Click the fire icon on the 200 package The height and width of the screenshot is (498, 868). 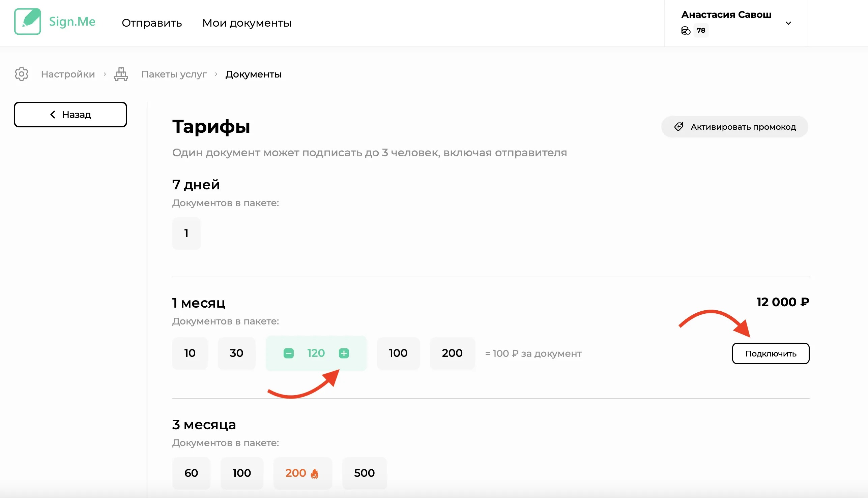tap(314, 474)
